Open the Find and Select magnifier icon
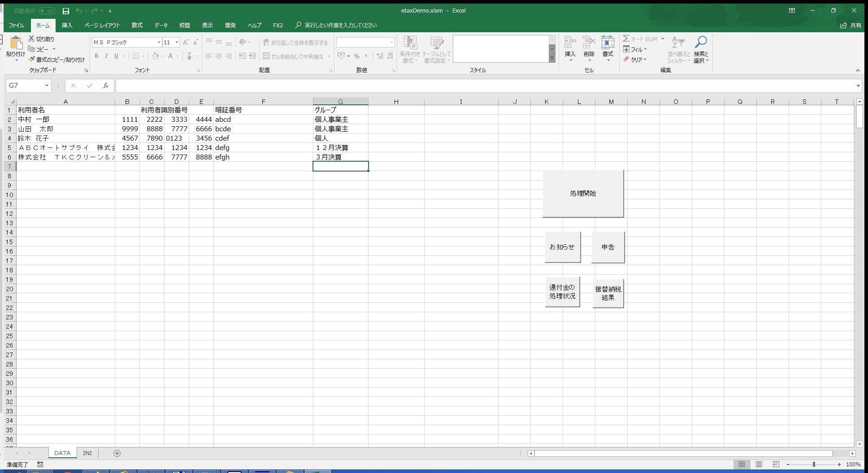Screen dimensions: 868x473 click(701, 43)
